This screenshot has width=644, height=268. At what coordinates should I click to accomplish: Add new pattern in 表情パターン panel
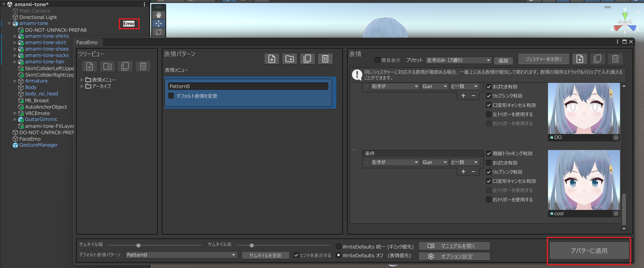(x=272, y=59)
